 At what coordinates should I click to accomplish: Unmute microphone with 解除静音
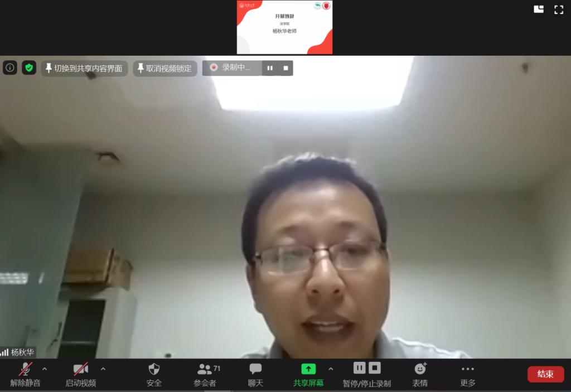tap(25, 374)
